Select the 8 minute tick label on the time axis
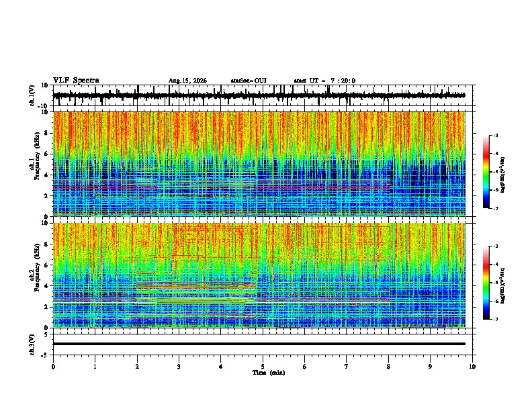 [x=388, y=367]
